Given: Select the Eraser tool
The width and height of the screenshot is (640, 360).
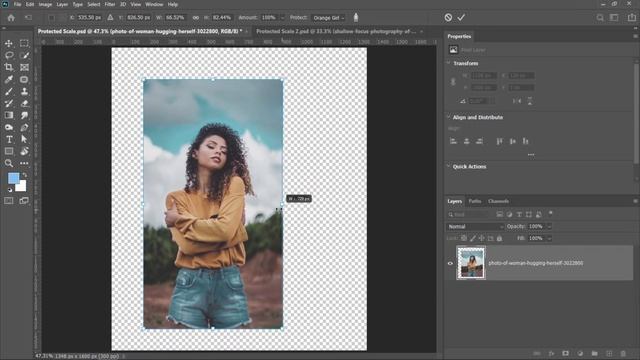Looking at the screenshot, I should (x=24, y=103).
